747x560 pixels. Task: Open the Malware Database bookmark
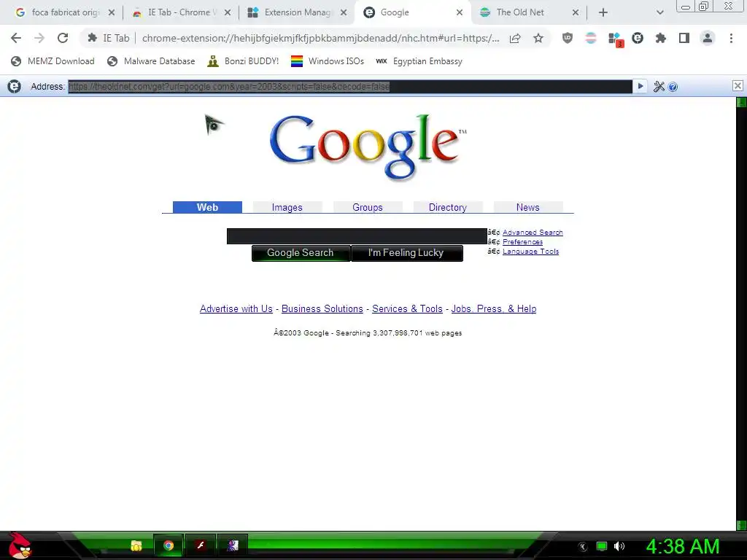151,61
